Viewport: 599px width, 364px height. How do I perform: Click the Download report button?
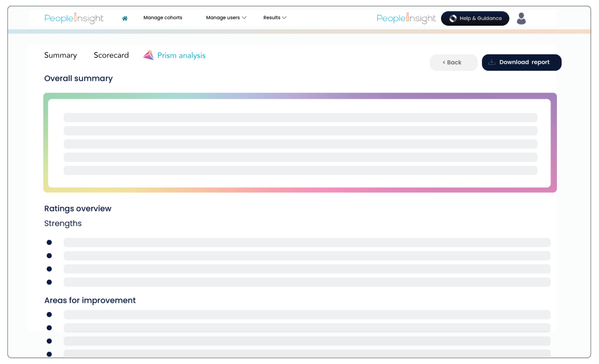click(x=521, y=62)
